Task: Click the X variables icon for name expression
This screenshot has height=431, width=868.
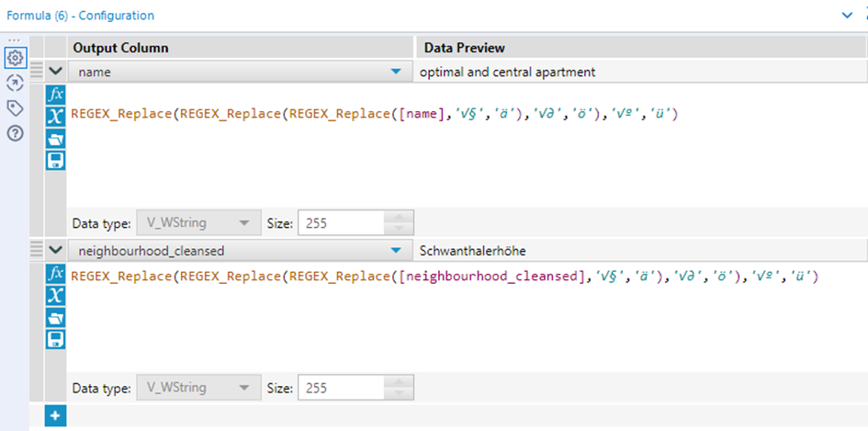Action: [x=55, y=117]
